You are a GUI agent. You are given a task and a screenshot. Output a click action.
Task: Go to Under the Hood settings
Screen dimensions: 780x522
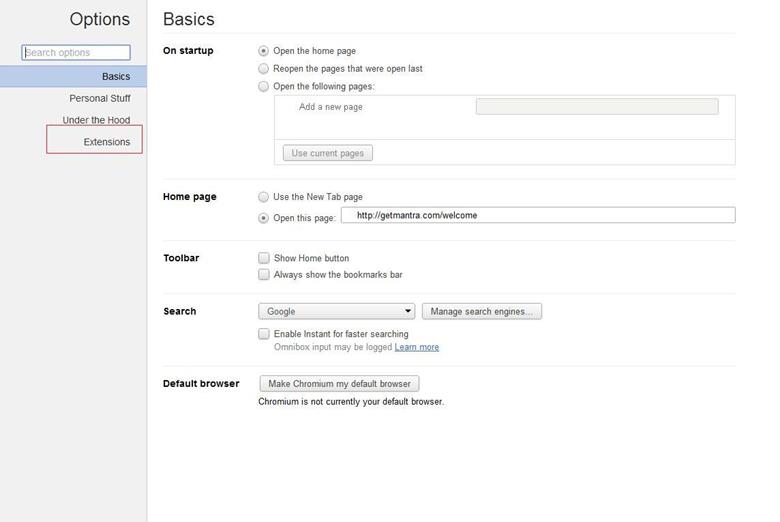96,120
